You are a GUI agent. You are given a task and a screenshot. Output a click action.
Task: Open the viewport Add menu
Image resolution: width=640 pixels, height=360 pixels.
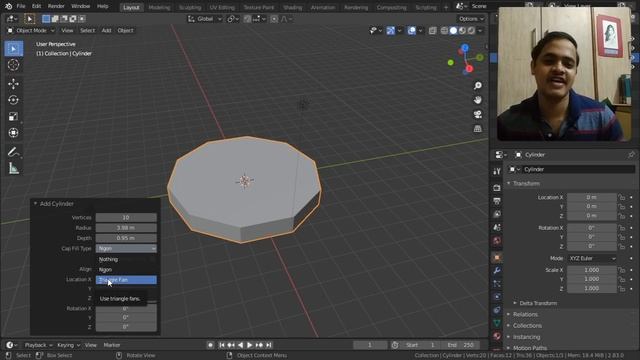tap(106, 31)
